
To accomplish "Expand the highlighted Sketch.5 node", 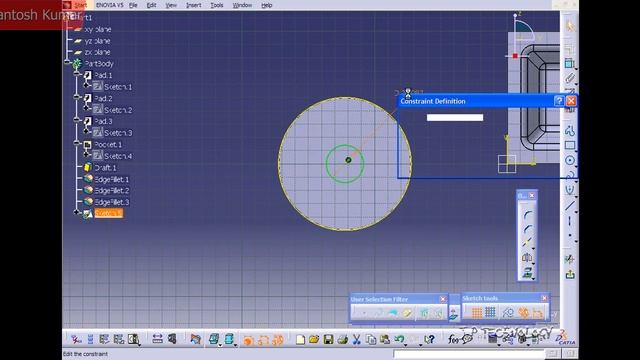I will pos(77,212).
